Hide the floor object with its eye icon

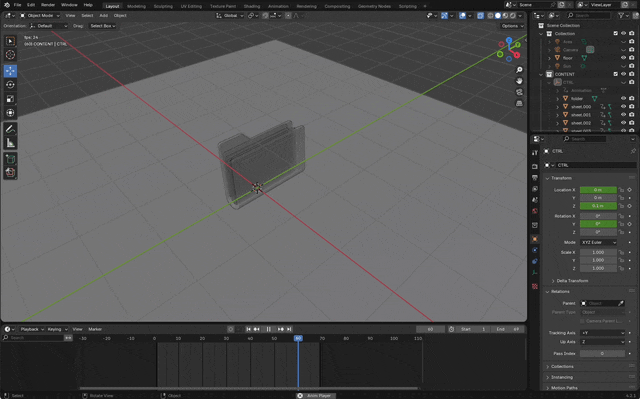click(623, 58)
